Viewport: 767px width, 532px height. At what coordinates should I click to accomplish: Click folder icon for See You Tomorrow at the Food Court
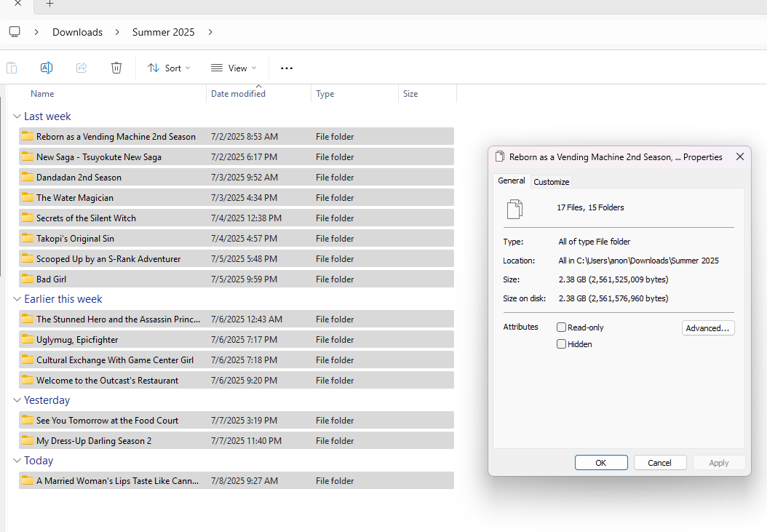28,421
